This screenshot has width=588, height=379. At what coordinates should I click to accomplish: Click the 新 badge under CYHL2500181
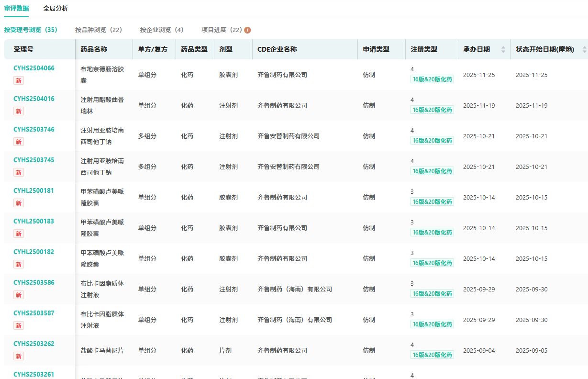coord(19,203)
